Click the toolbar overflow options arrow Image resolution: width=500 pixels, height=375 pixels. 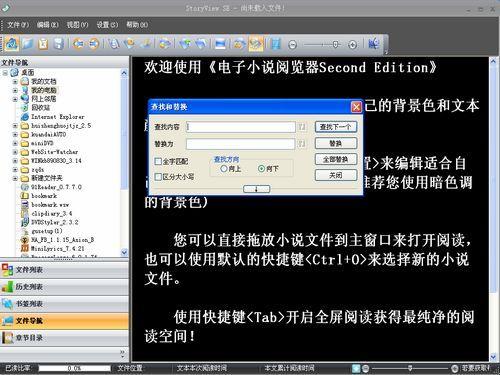(x=386, y=52)
